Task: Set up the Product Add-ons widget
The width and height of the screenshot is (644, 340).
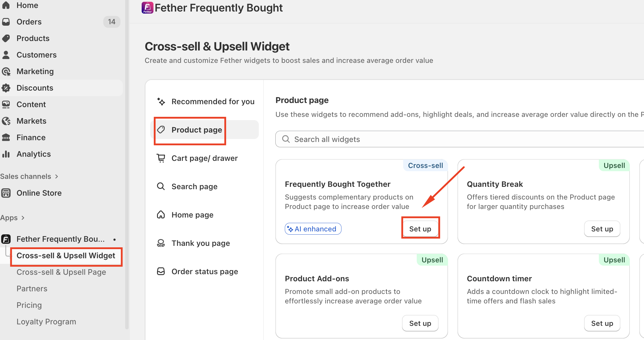Action: 420,323
